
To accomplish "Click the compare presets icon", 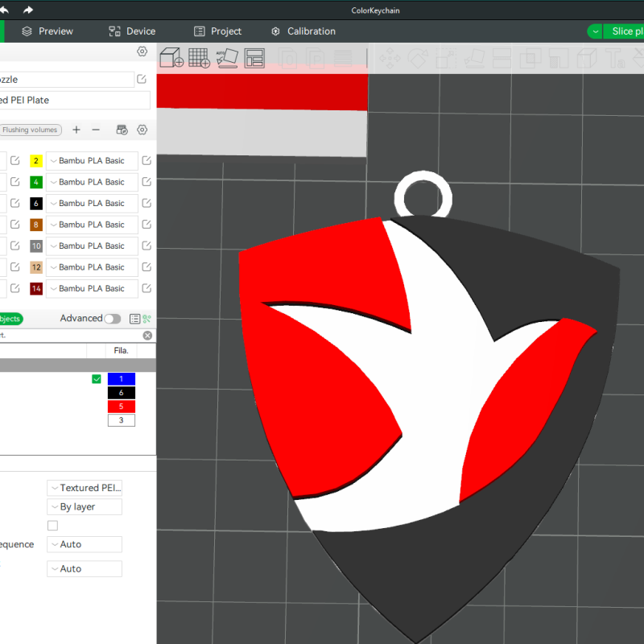I will pyautogui.click(x=147, y=319).
